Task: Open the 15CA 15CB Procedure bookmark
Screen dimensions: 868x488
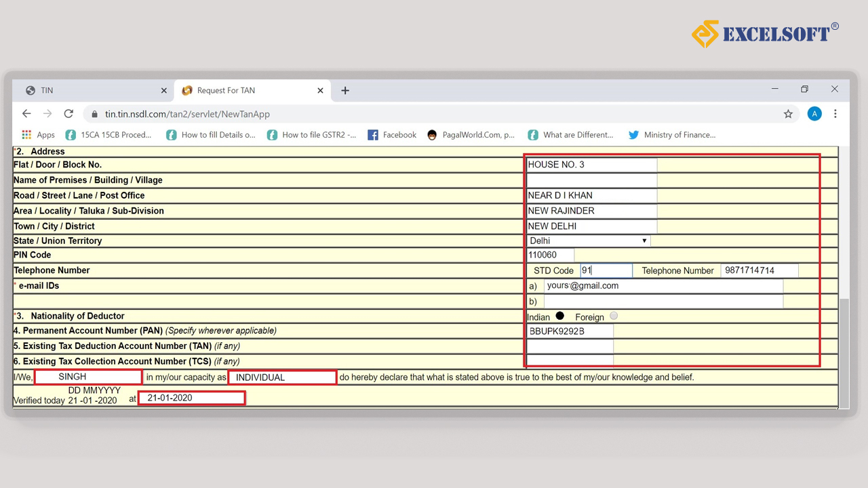Action: pos(108,135)
